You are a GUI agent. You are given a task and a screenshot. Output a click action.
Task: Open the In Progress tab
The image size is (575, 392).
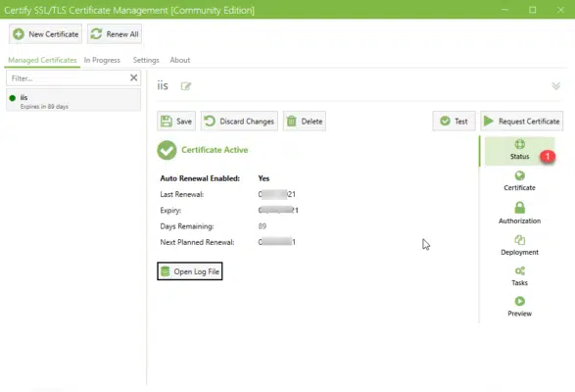click(102, 60)
